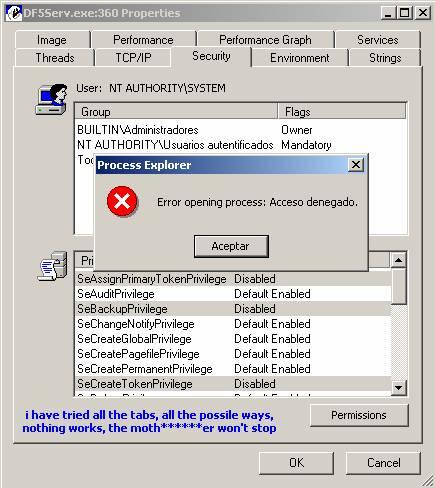Click the user computer icon beside User label
Screen dimensions: 435x488
(x=51, y=99)
